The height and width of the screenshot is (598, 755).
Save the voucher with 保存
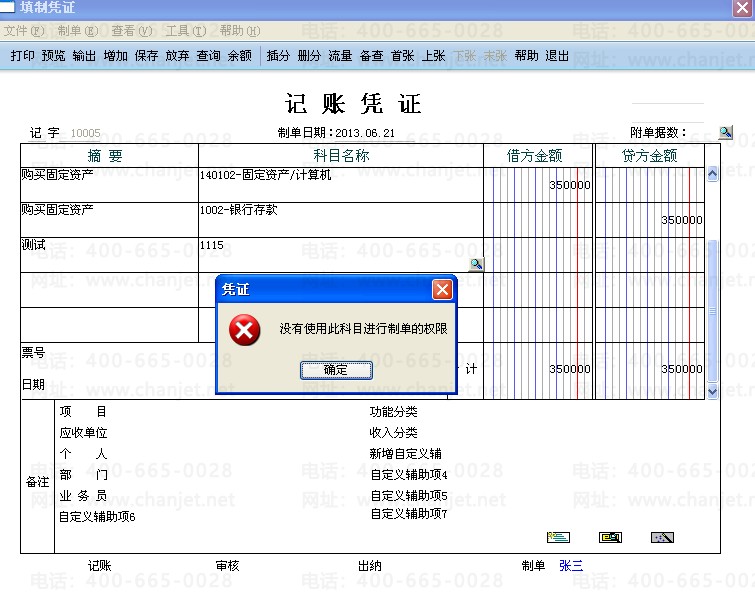pos(146,56)
